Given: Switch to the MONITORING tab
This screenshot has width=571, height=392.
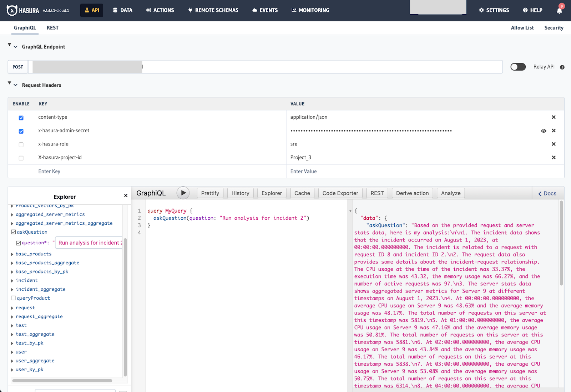Looking at the screenshot, I should 310,10.
